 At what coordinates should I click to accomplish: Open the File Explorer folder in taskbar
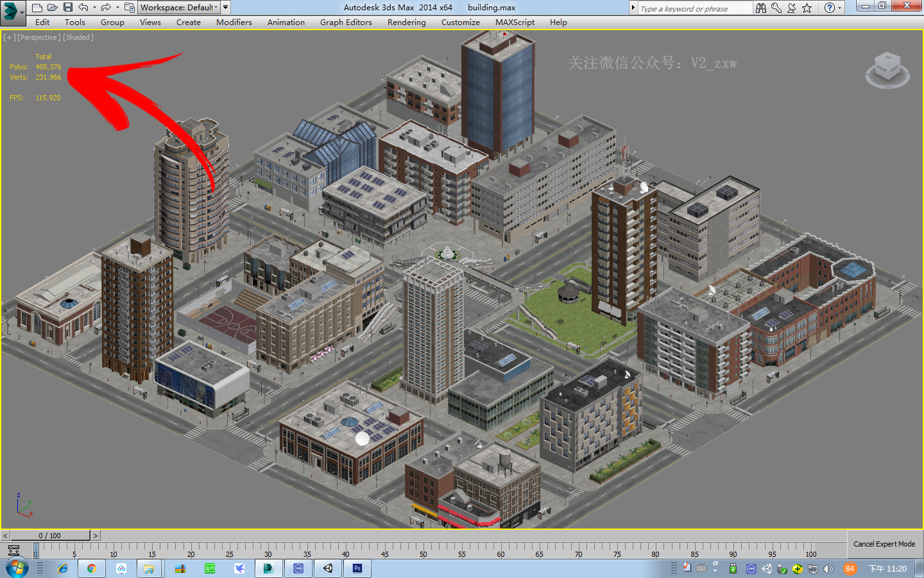(149, 568)
